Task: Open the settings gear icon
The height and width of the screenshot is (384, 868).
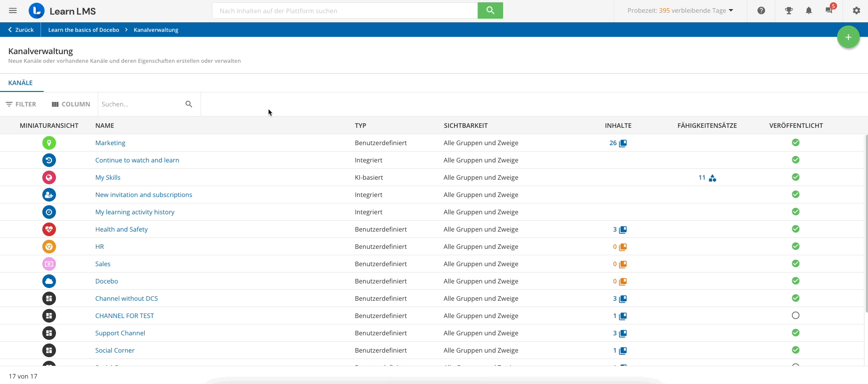Action: tap(856, 10)
